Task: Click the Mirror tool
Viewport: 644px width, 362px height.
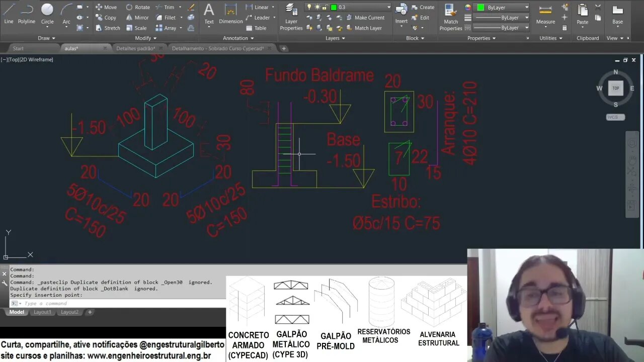Action: (x=137, y=18)
